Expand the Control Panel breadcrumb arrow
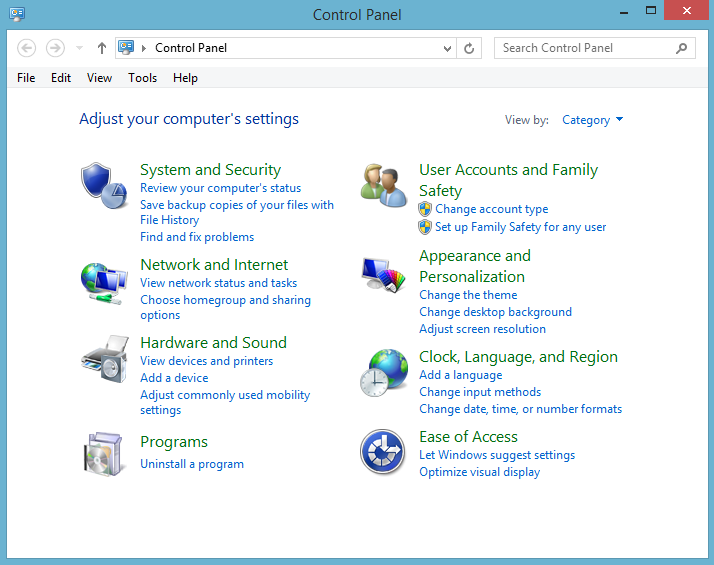The height and width of the screenshot is (565, 714). pyautogui.click(x=145, y=48)
